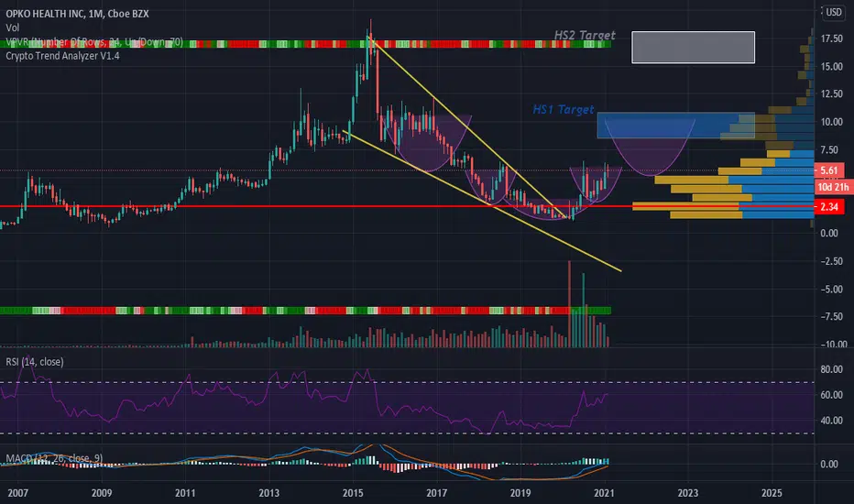
Task: Click the 2025 label on time axis
Action: (772, 493)
